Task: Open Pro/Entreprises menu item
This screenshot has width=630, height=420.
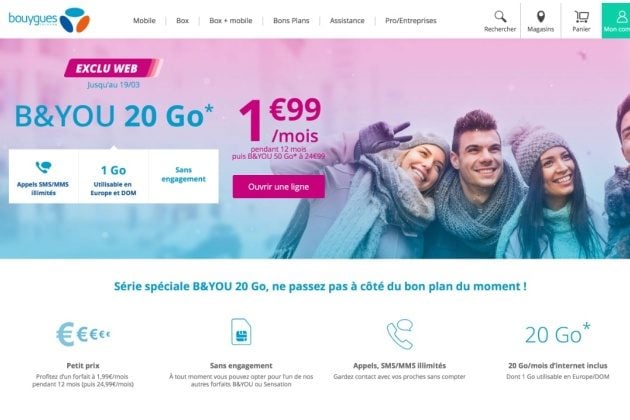Action: pyautogui.click(x=411, y=20)
